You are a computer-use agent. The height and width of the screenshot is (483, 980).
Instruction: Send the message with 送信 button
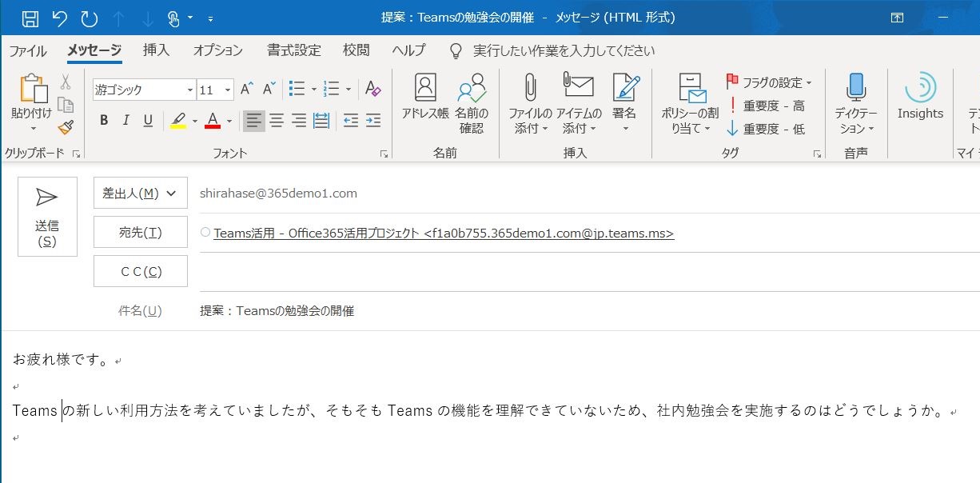47,217
